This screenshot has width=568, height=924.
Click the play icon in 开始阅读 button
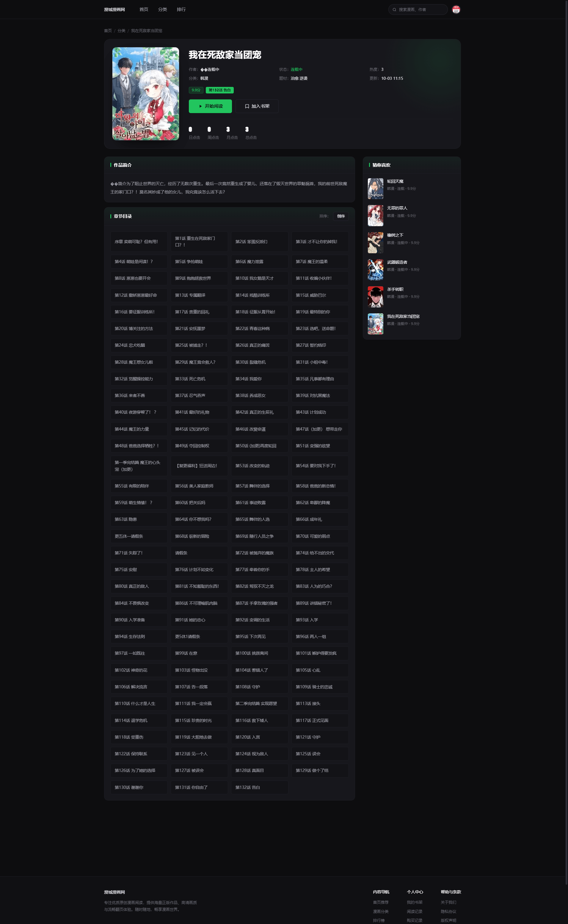click(x=201, y=106)
